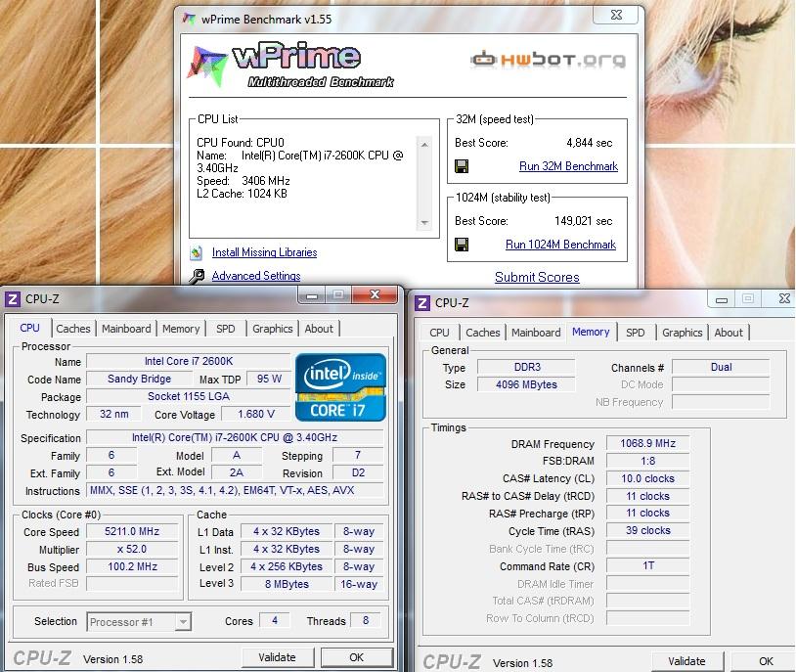Image resolution: width=796 pixels, height=672 pixels.
Task: Click Validate in right CPU-Z window
Action: click(x=686, y=661)
